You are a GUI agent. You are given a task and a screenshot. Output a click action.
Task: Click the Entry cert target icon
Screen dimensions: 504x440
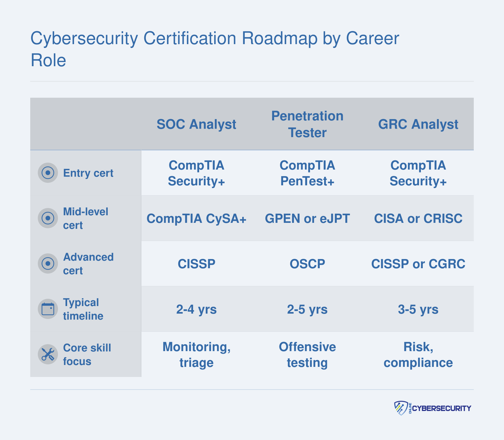(48, 173)
